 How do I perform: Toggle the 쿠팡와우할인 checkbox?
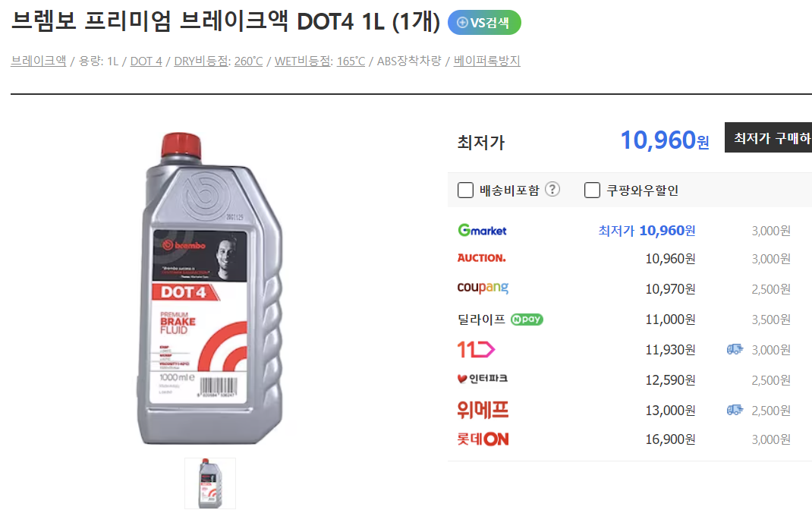(592, 190)
